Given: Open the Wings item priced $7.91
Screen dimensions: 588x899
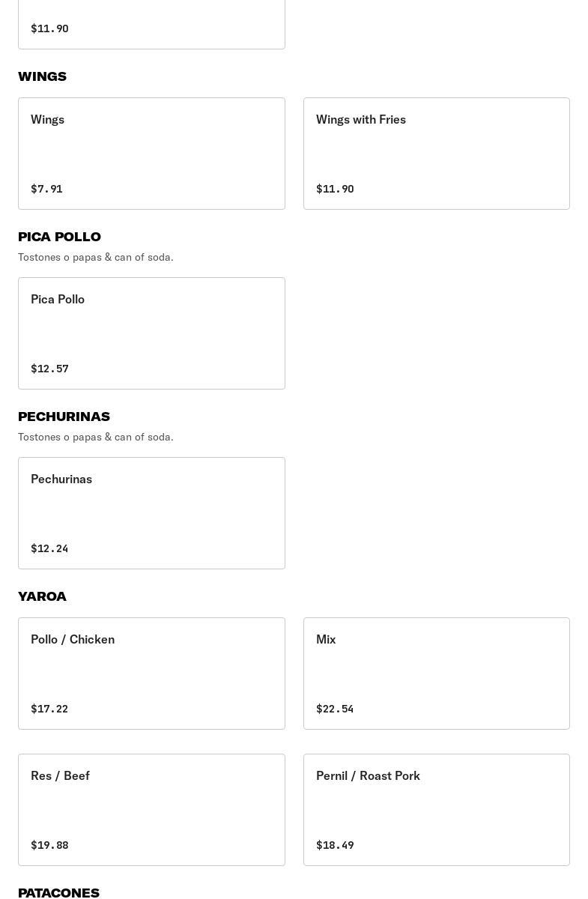Looking at the screenshot, I should [x=151, y=154].
